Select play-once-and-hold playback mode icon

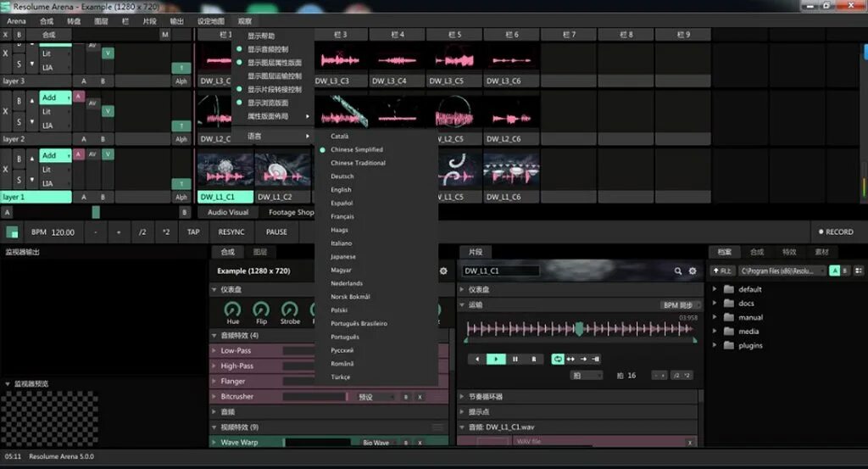[x=596, y=360]
